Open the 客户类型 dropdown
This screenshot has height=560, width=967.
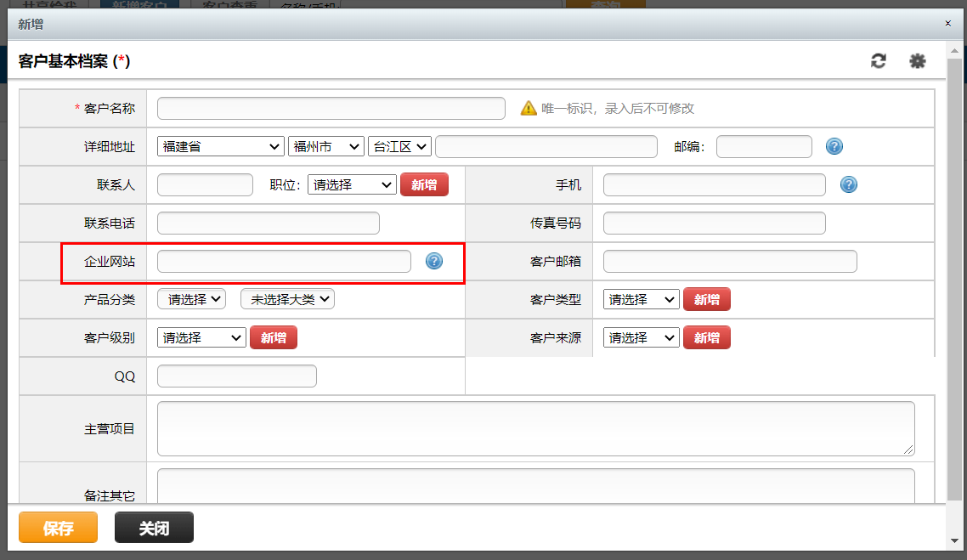click(x=642, y=299)
